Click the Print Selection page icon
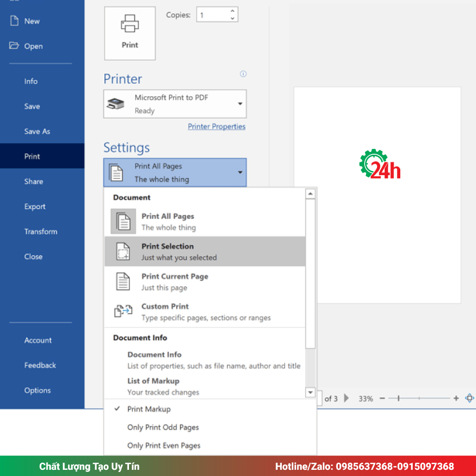 tap(123, 251)
